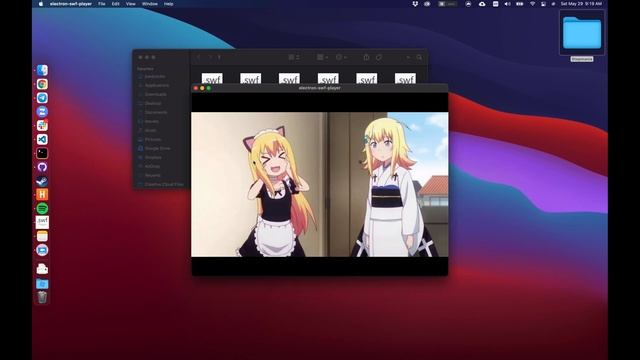This screenshot has height=360, width=640.
Task: Open the electron-swf-player application menu
Action: 71,4
